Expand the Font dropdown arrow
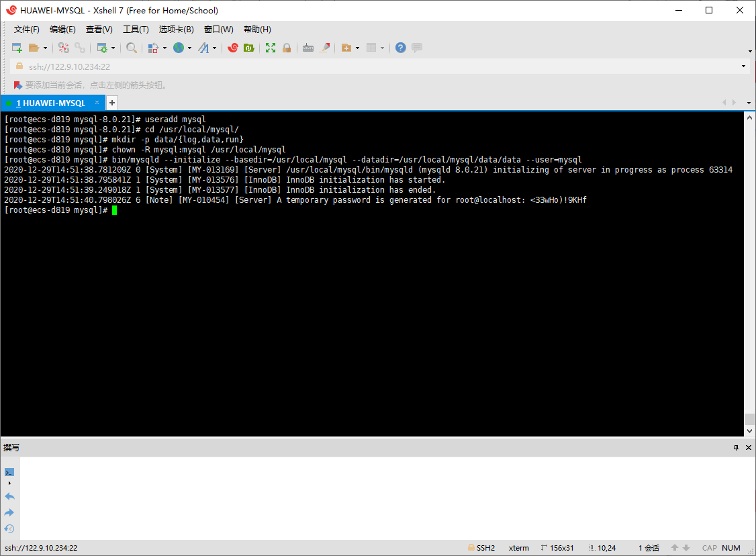The height and width of the screenshot is (556, 756). click(215, 48)
